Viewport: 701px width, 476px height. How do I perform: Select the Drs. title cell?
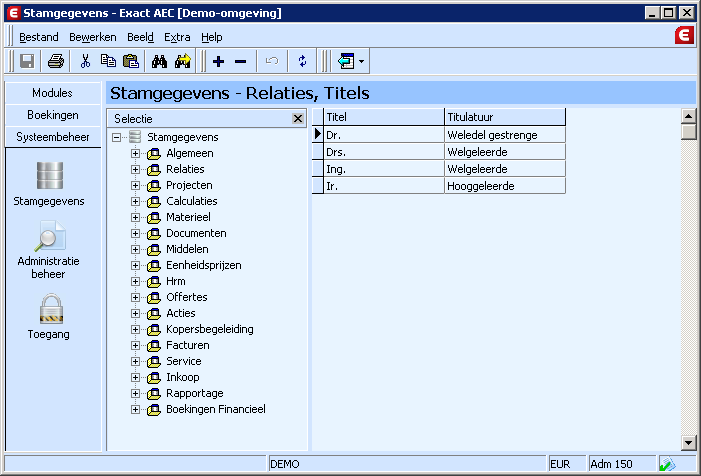click(384, 152)
